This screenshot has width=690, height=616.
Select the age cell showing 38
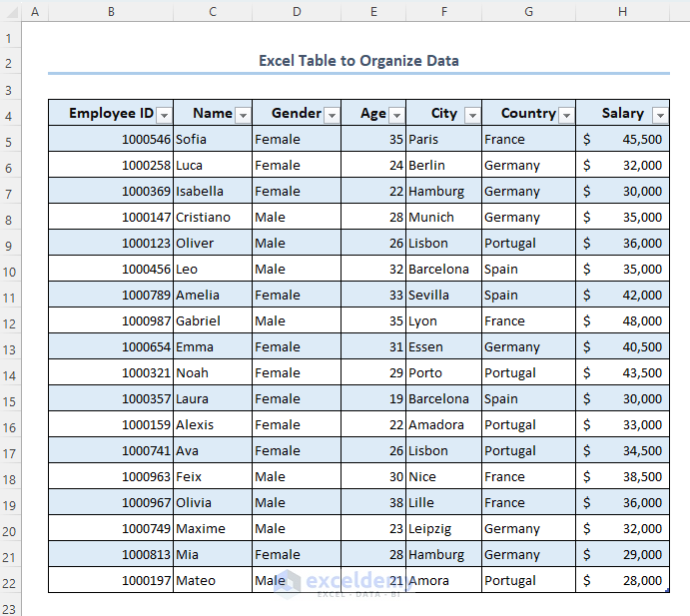(373, 502)
